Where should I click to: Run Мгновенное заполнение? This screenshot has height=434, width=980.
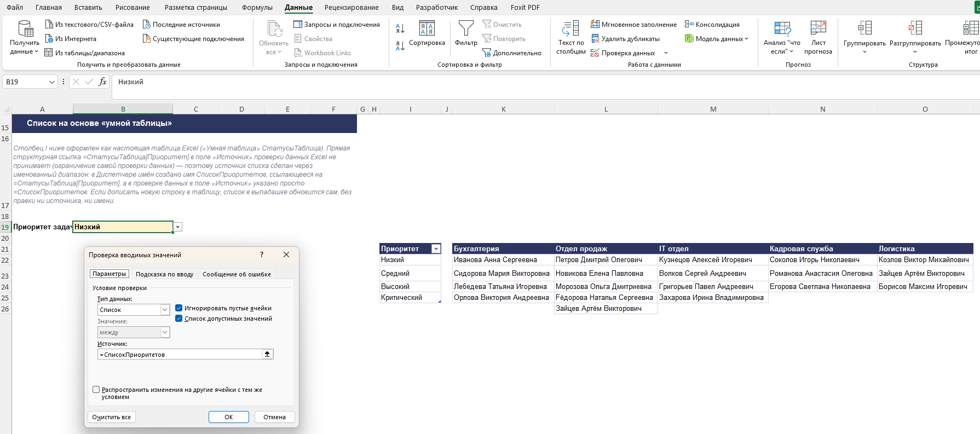click(x=633, y=25)
